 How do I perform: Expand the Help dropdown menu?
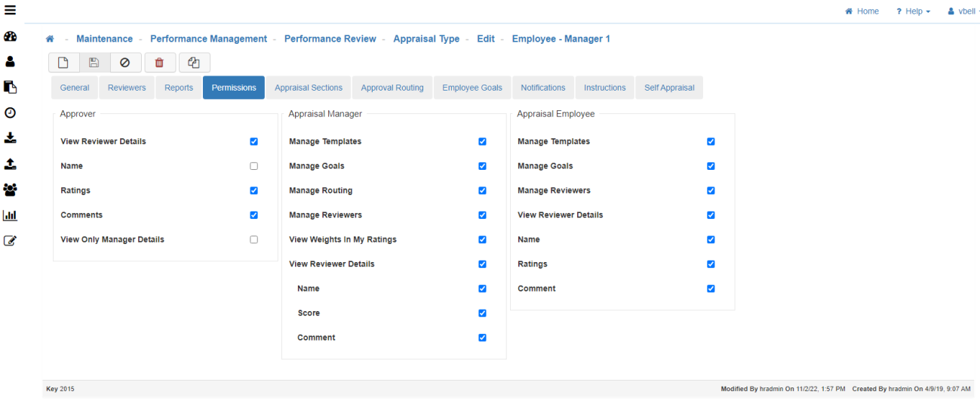coord(913,11)
